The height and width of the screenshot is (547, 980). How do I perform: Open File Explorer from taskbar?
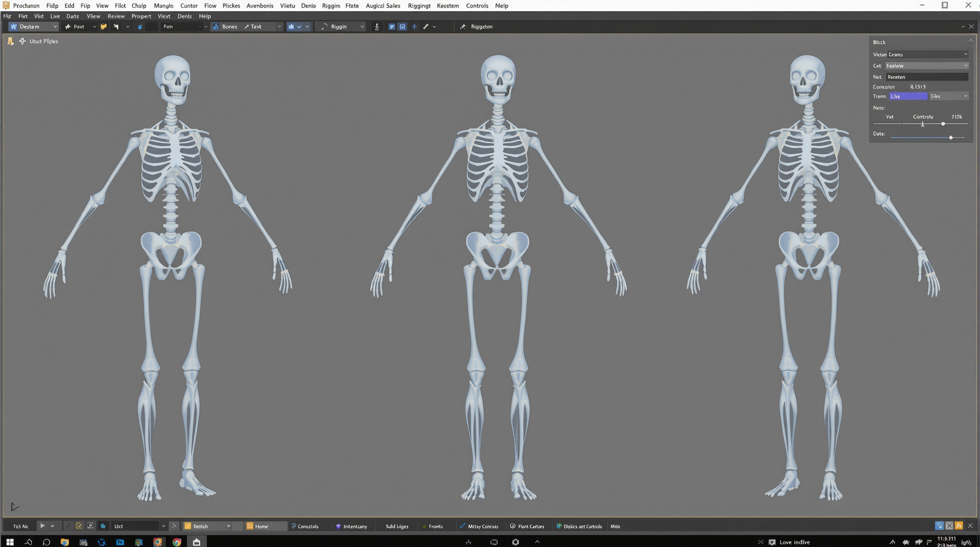click(x=65, y=542)
